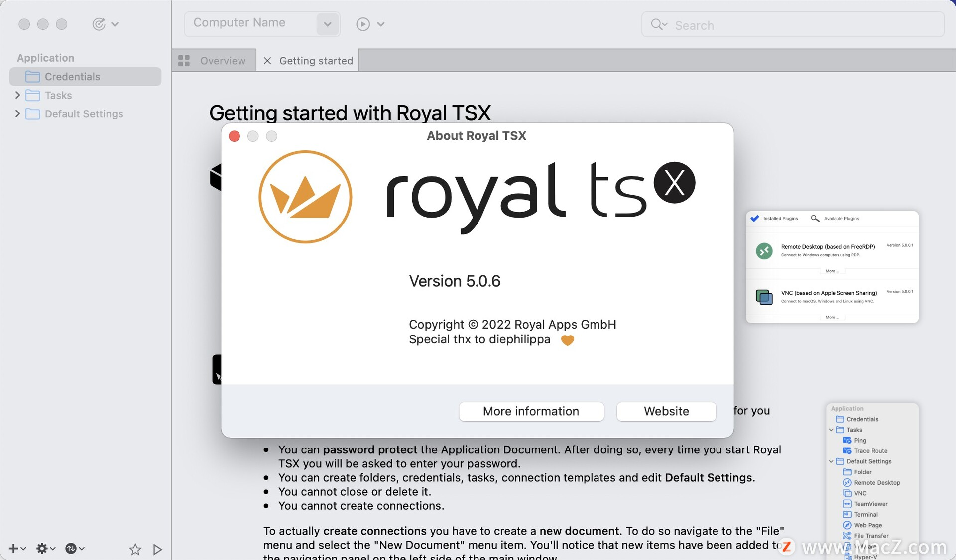Screen dimensions: 956x560
Task: Collapse the Tasks folder in sidebar
Action: tap(18, 95)
